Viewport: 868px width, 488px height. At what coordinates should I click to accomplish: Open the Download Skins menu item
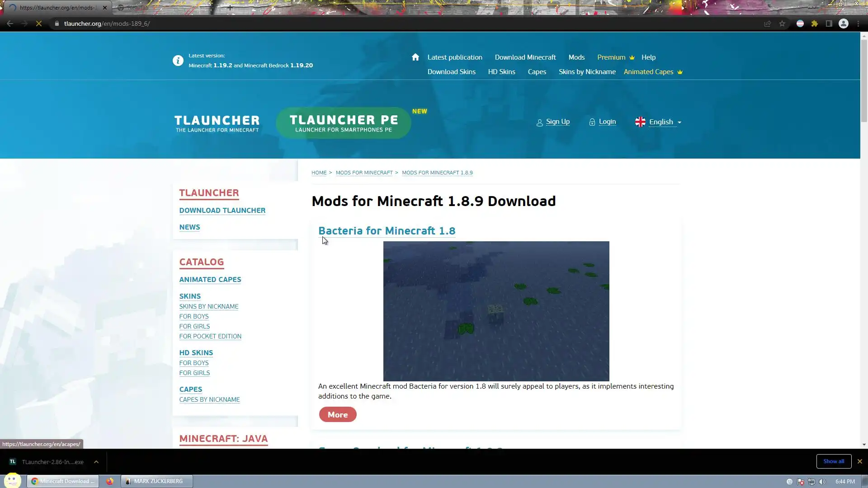(451, 72)
